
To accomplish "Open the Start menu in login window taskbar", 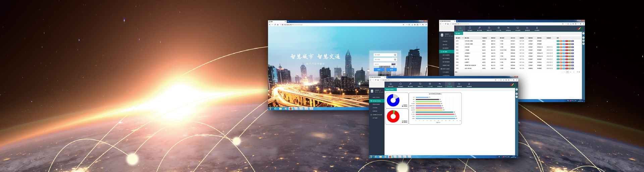I will (270, 109).
